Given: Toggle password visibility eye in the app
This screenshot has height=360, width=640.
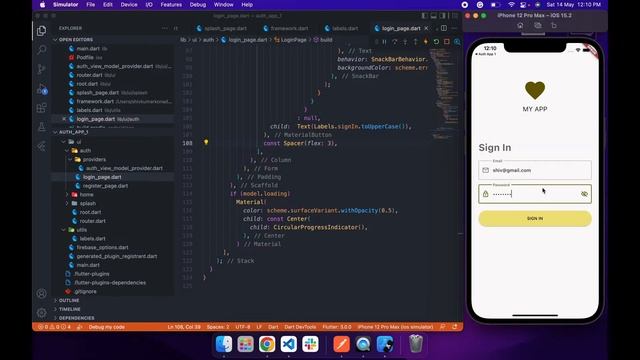Looking at the screenshot, I should (584, 194).
